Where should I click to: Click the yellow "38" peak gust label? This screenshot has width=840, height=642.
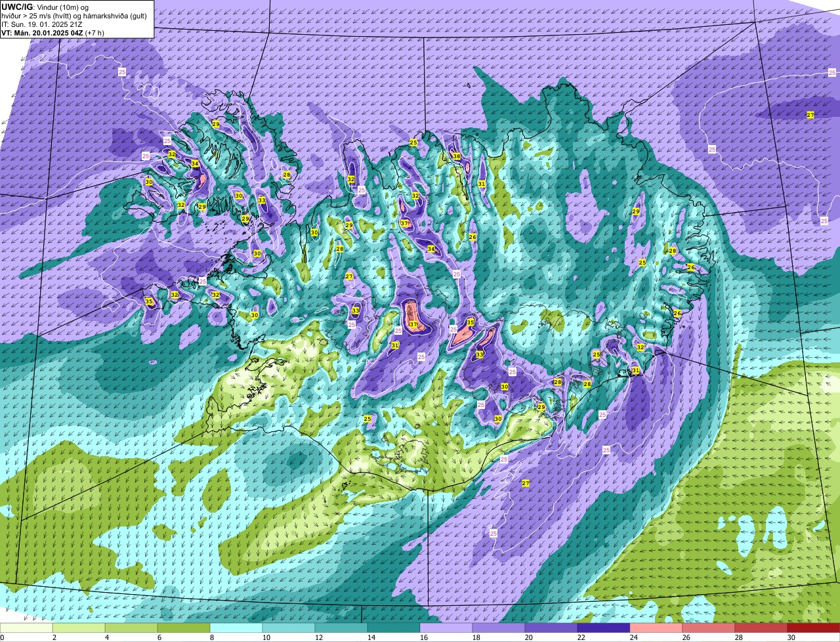click(x=456, y=157)
